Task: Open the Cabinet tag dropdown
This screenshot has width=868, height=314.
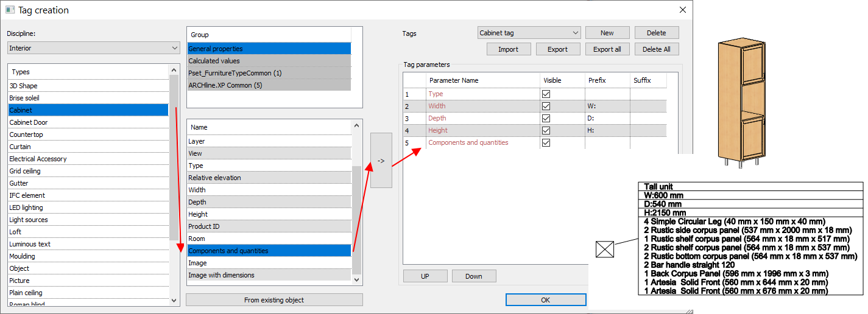Action: 529,33
